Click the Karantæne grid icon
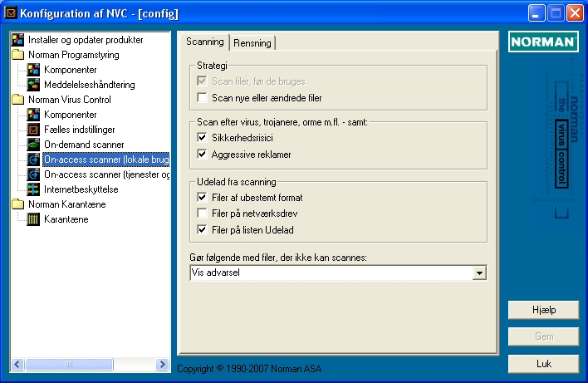Viewport: 588px width, 383px height. point(33,219)
